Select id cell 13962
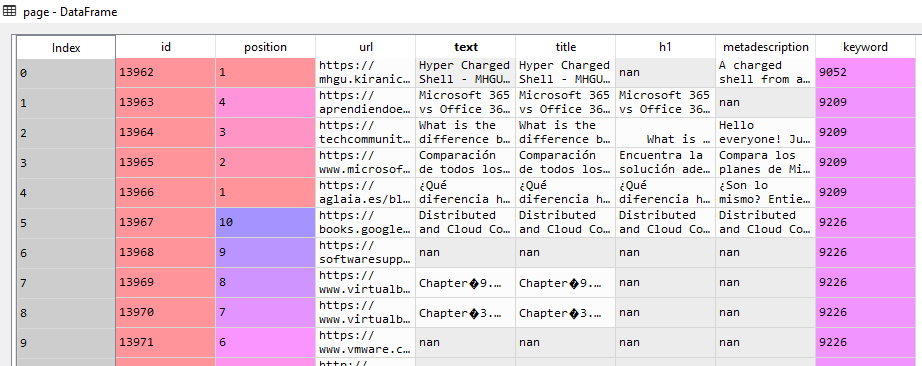This screenshot has width=922, height=366. click(x=166, y=73)
